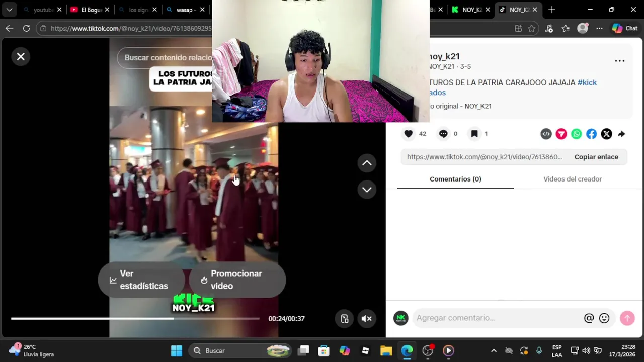This screenshot has width=644, height=362.
Task: Switch the ESP LAA input language
Action: pos(557,350)
